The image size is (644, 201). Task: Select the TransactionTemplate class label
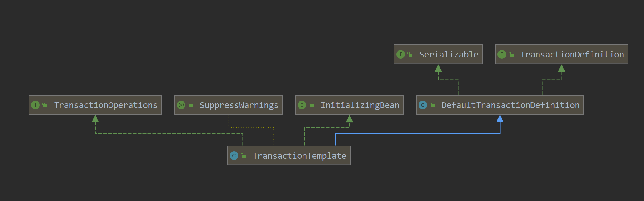click(299, 156)
